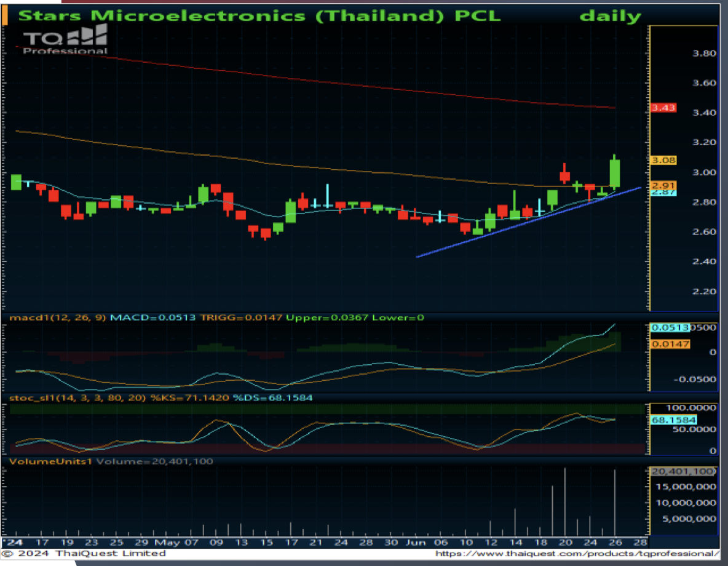Select the cyan 68.1584 stochastic axis tag
The width and height of the screenshot is (728, 566).
[x=674, y=420]
